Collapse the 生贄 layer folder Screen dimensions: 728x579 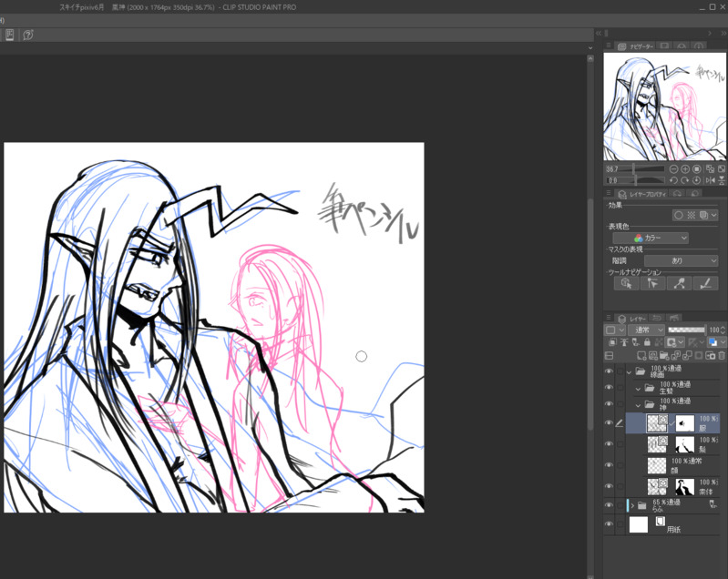tap(638, 389)
